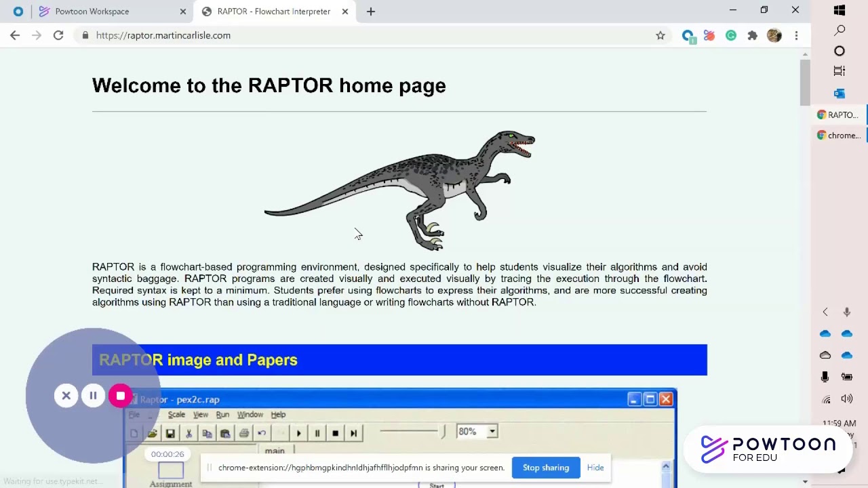Close the RAPTOR Flowchart Interpreter tab
The height and width of the screenshot is (488, 868).
(x=344, y=12)
